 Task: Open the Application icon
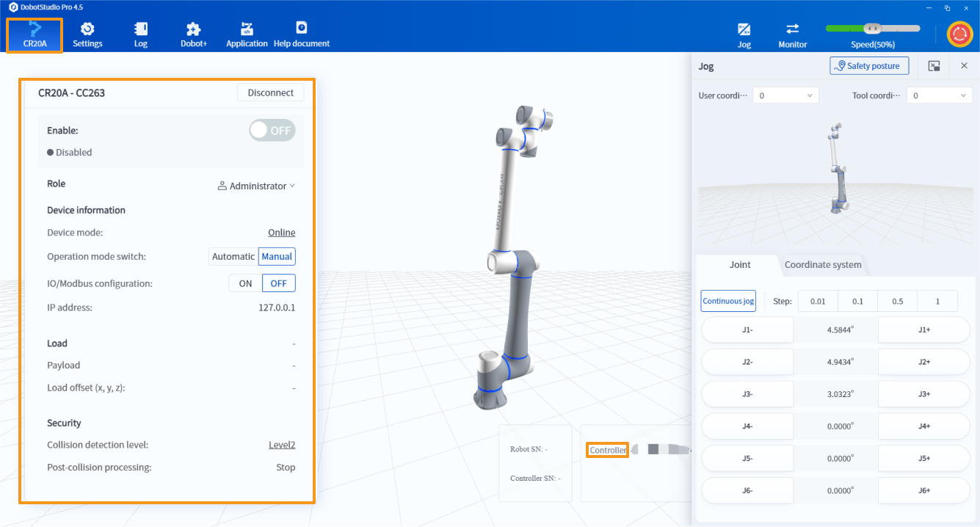point(247,29)
